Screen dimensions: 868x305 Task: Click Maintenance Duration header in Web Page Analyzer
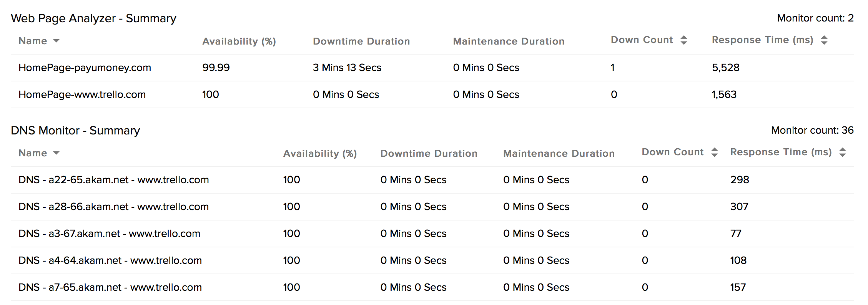click(x=509, y=41)
